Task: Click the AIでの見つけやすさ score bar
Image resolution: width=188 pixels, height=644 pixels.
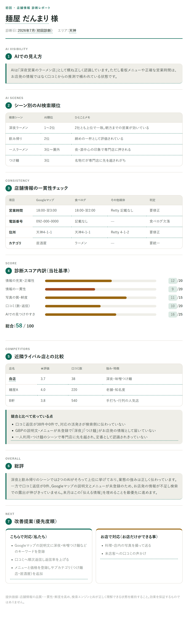Action: (x=100, y=314)
